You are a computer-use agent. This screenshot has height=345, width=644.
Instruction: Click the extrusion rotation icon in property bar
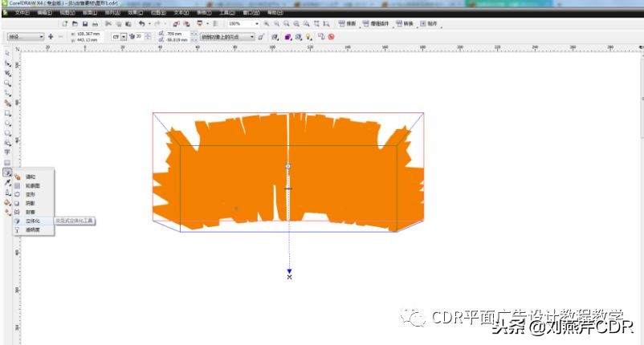pyautogui.click(x=275, y=37)
